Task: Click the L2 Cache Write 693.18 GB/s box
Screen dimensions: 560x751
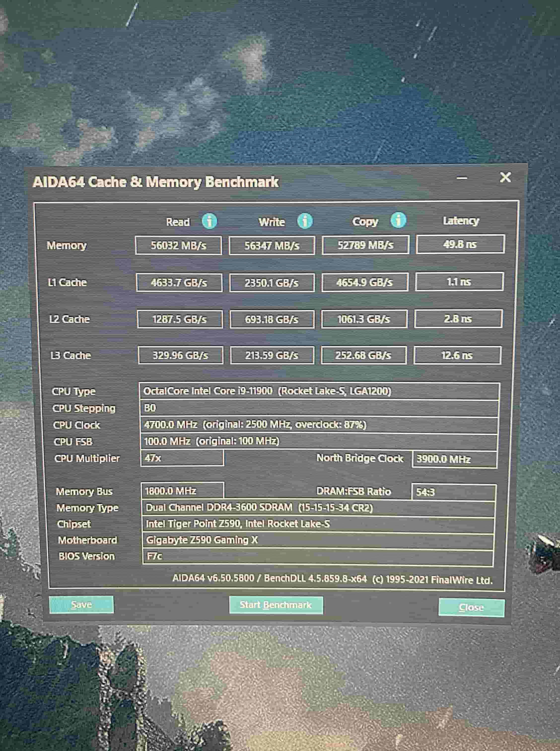Action: tap(272, 319)
